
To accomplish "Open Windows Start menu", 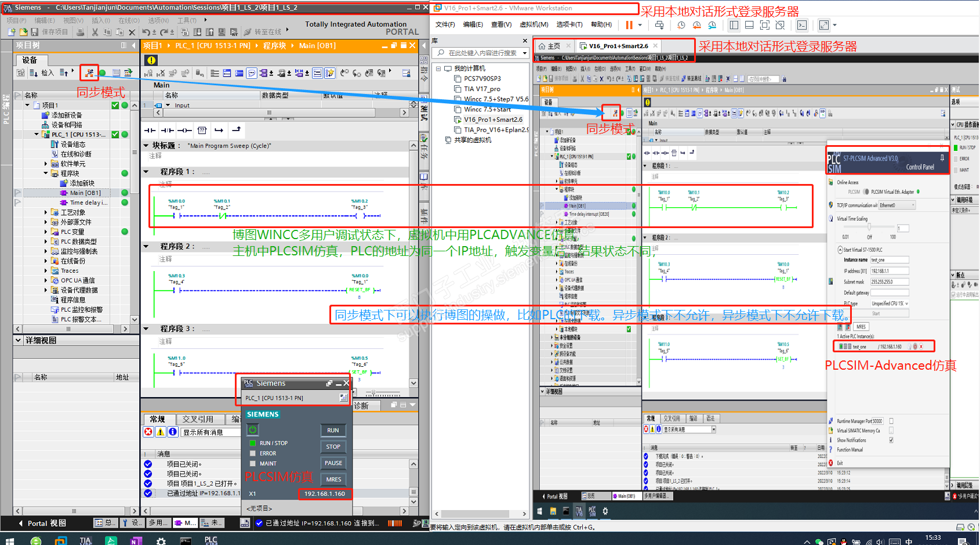I will pos(9,540).
